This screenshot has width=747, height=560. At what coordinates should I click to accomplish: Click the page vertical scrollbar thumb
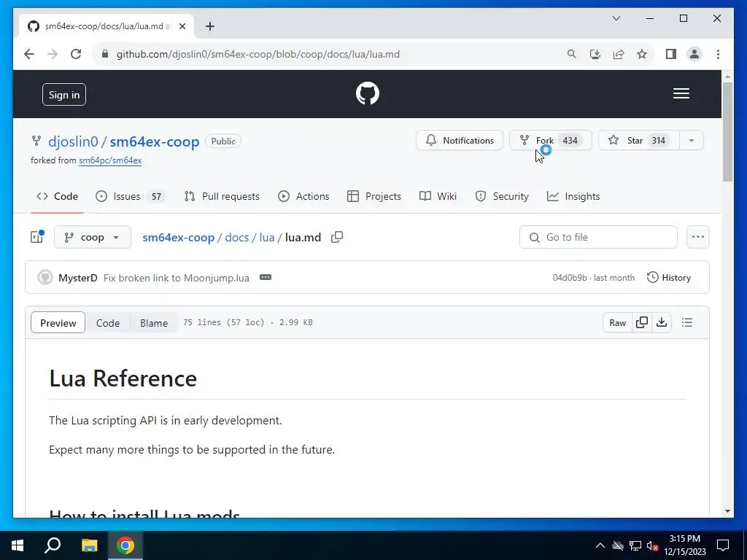(727, 131)
